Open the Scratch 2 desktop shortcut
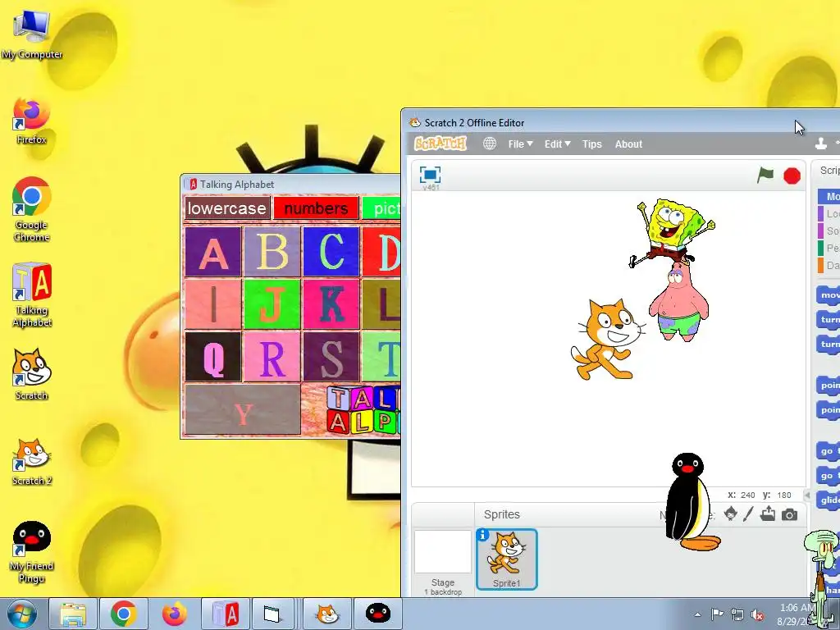Image resolution: width=840 pixels, height=630 pixels. pos(32,461)
